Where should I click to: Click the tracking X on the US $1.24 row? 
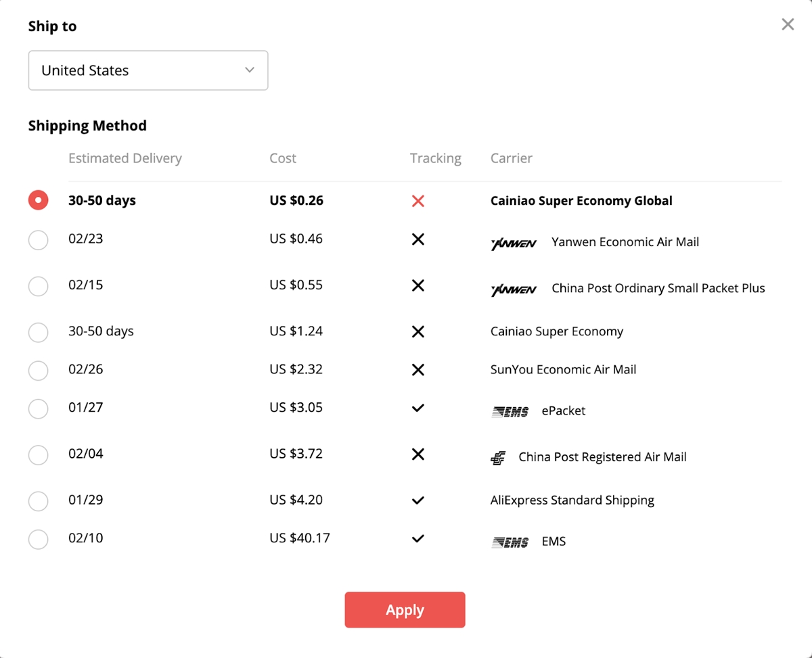click(x=418, y=331)
